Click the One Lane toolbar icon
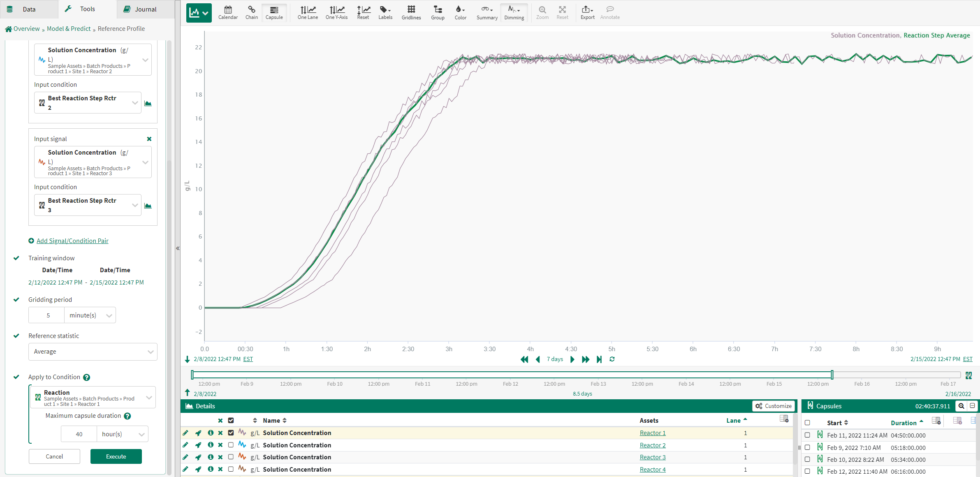The width and height of the screenshot is (980, 477). point(308,12)
